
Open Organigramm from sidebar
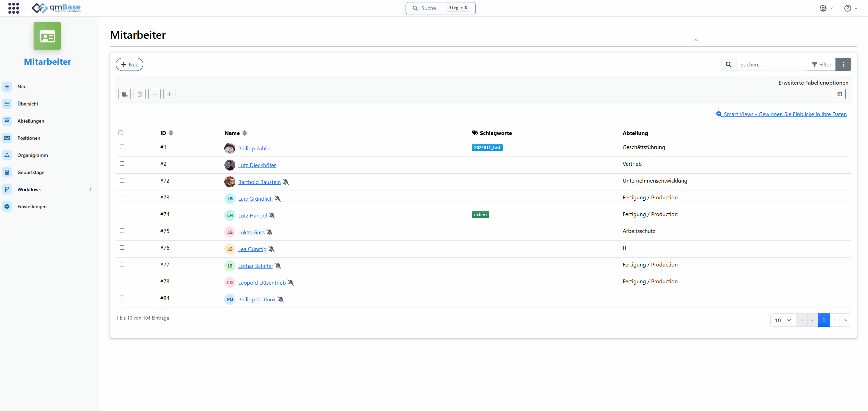pos(33,155)
